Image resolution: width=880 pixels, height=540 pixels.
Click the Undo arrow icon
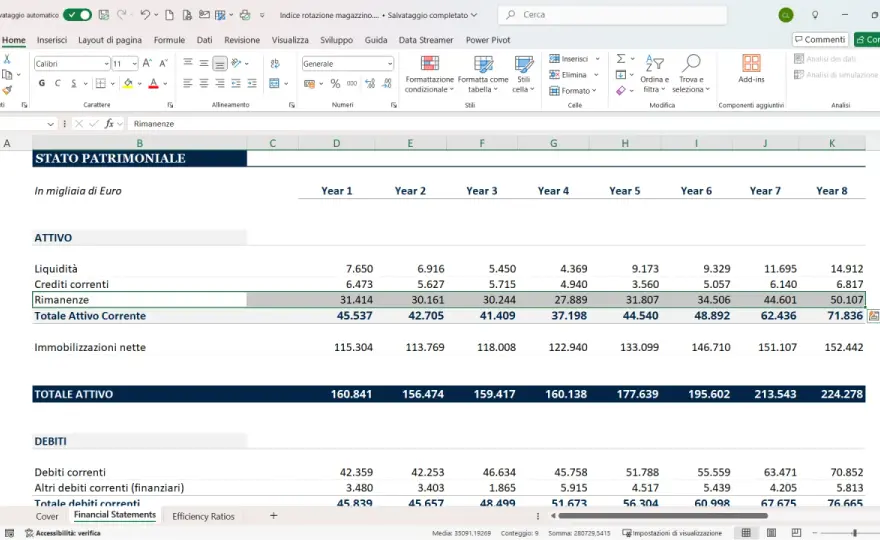coord(145,15)
